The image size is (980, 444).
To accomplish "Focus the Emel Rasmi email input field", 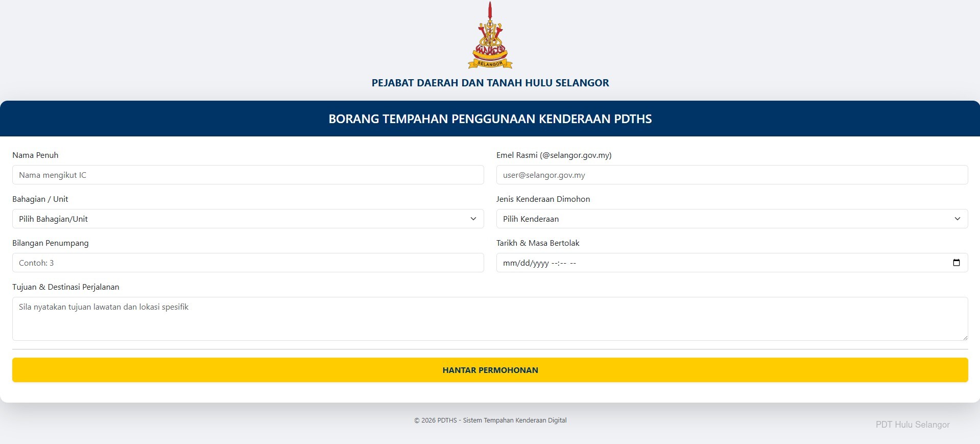I will (x=732, y=175).
